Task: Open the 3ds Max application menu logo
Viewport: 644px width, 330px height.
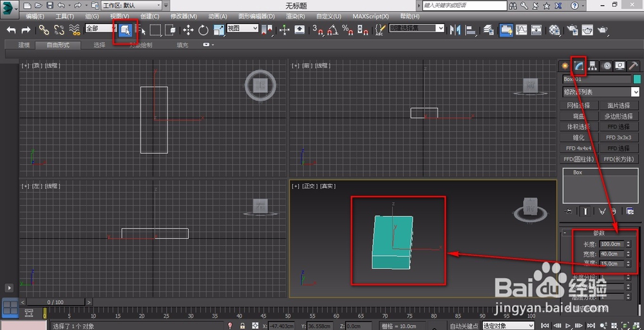Action: [9, 8]
